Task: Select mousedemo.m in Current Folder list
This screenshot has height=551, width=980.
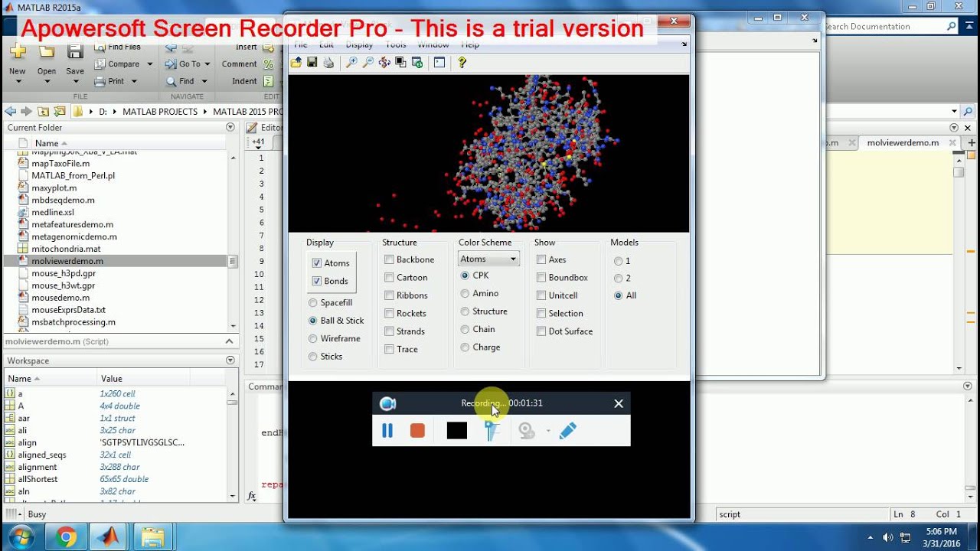Action: [x=60, y=298]
